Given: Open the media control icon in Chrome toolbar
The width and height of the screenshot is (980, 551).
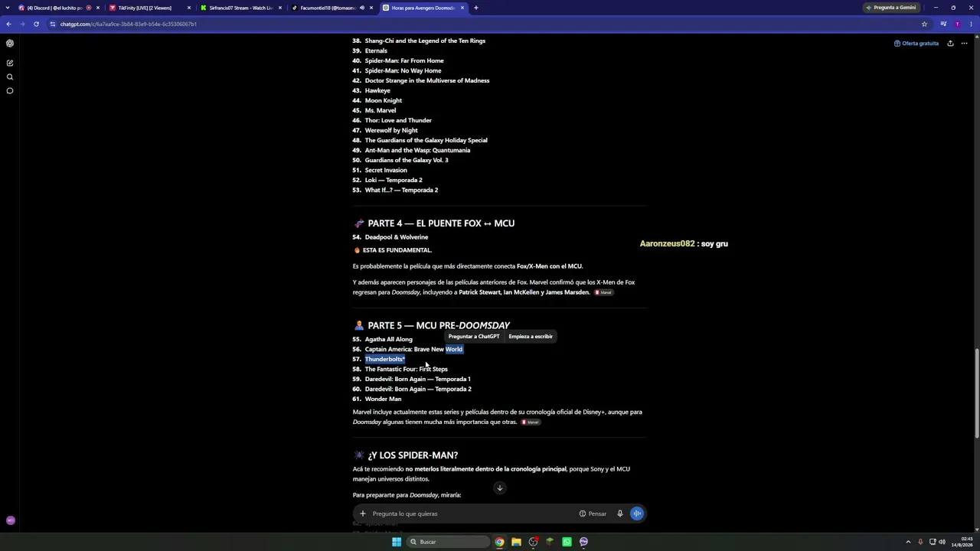Looking at the screenshot, I should (944, 24).
